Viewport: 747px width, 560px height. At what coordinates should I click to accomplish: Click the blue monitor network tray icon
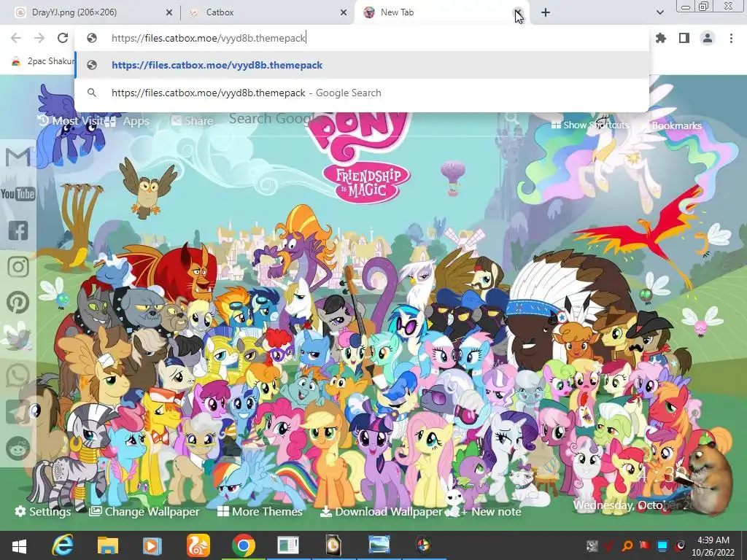[662, 545]
